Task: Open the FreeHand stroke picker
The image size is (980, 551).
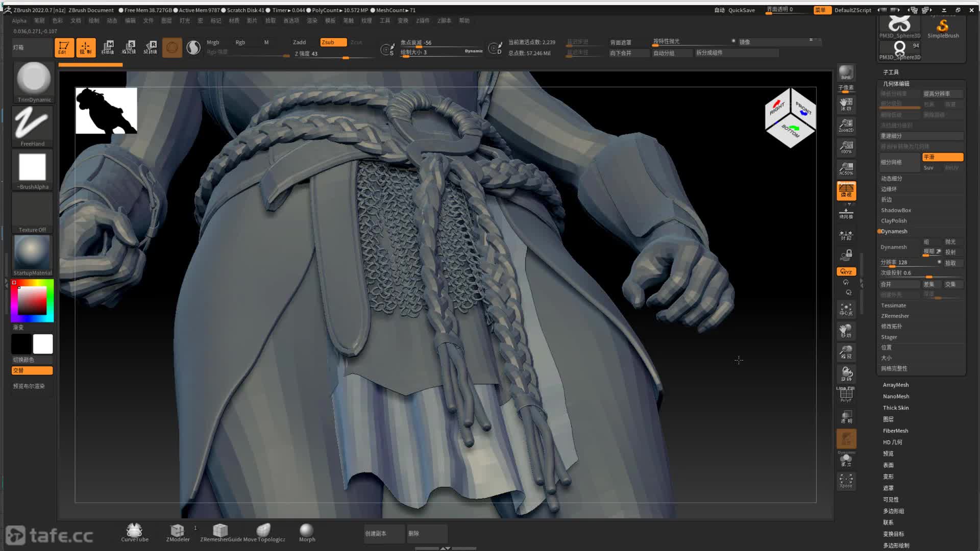Action: tap(33, 126)
